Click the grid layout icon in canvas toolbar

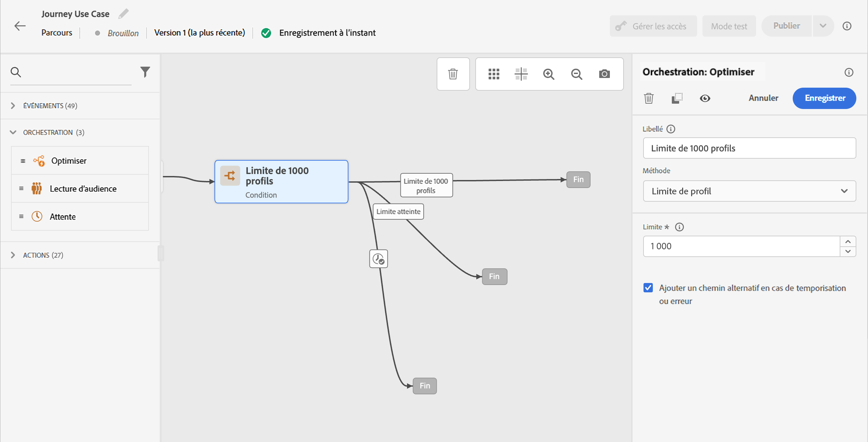point(494,74)
